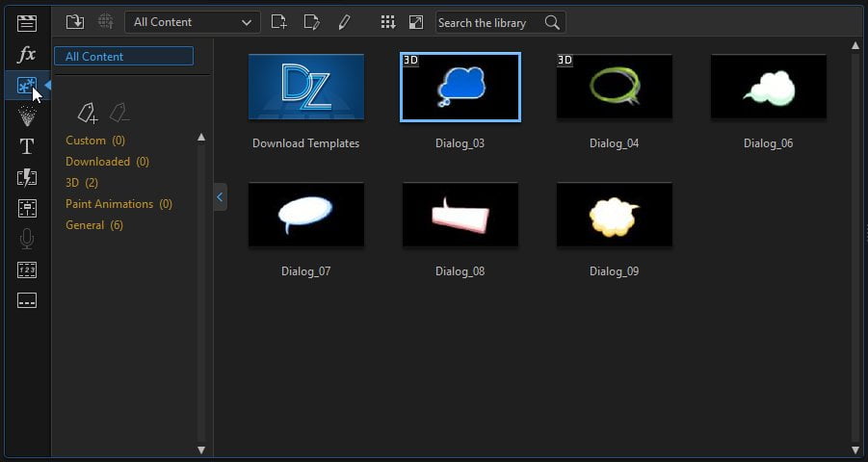This screenshot has width=868, height=462.
Task: Open the Media Room icon
Action: 27,23
